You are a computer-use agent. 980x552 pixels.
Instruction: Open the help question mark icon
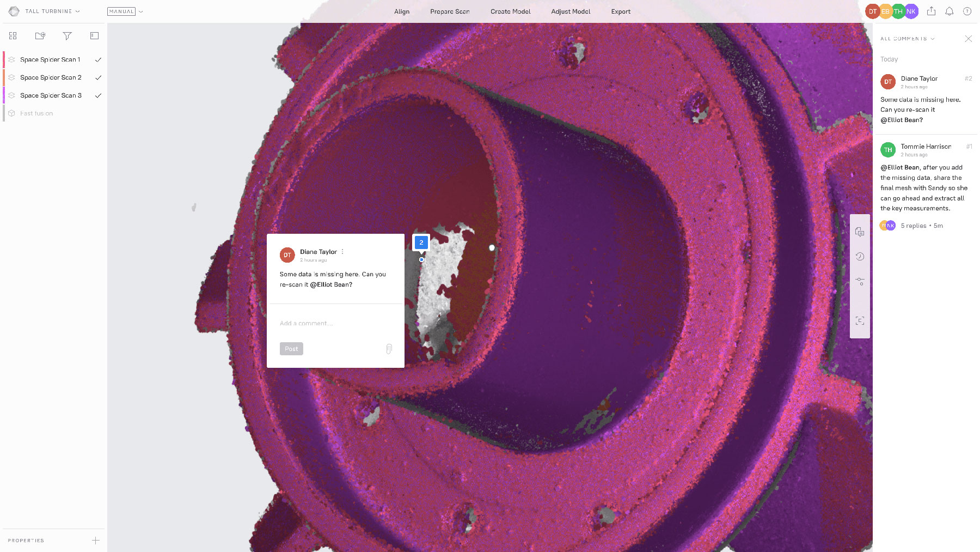[x=967, y=11]
